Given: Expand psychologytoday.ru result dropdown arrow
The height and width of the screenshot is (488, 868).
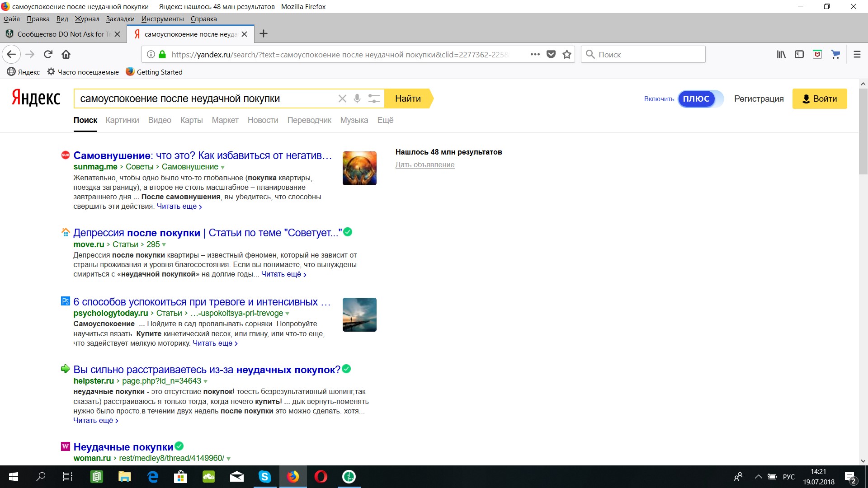Looking at the screenshot, I should click(x=288, y=314).
